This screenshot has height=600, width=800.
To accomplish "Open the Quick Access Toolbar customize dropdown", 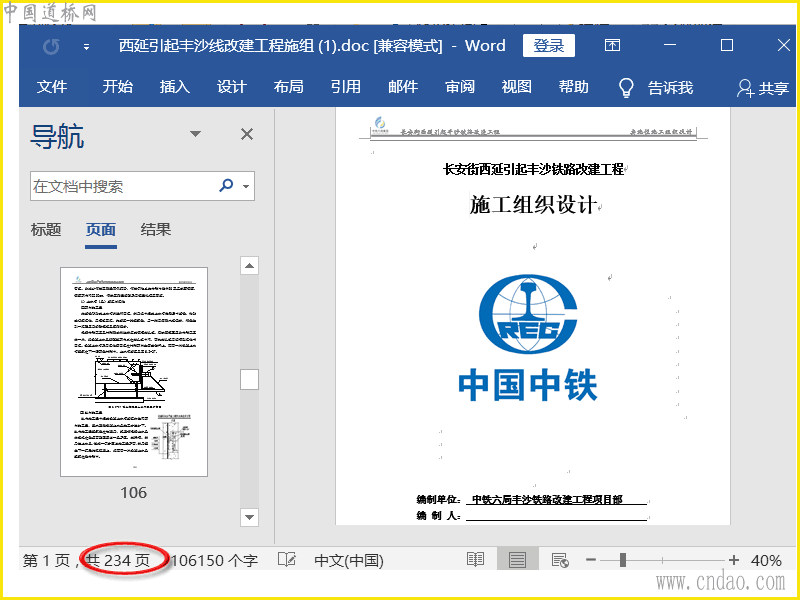I will coord(86,47).
